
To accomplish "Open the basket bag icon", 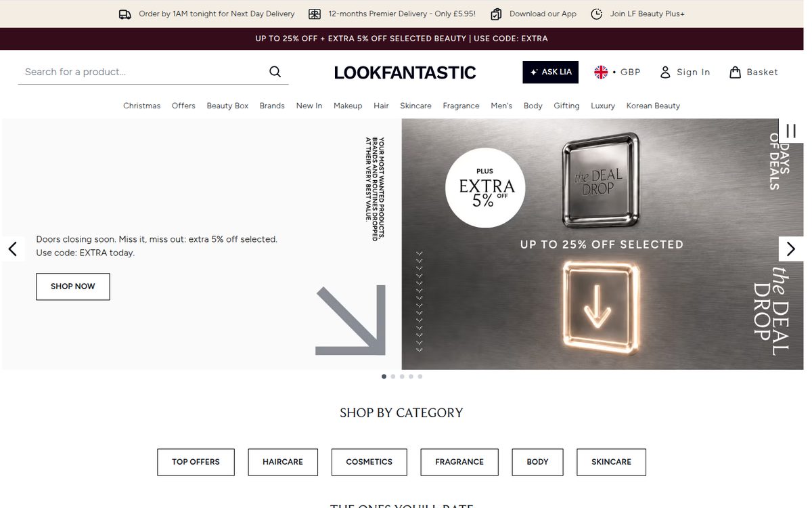I will click(735, 72).
